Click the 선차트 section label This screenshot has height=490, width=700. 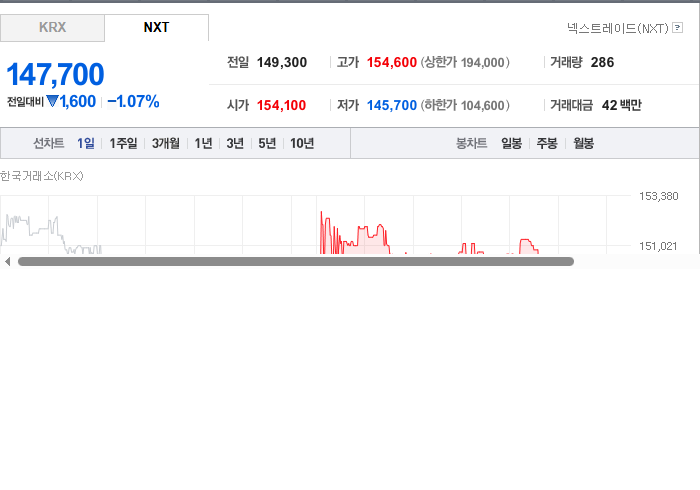click(49, 143)
